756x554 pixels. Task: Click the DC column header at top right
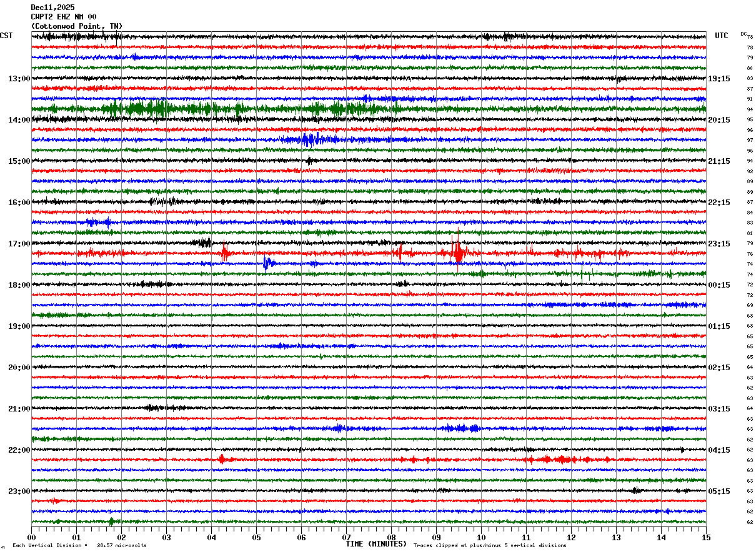tap(744, 34)
